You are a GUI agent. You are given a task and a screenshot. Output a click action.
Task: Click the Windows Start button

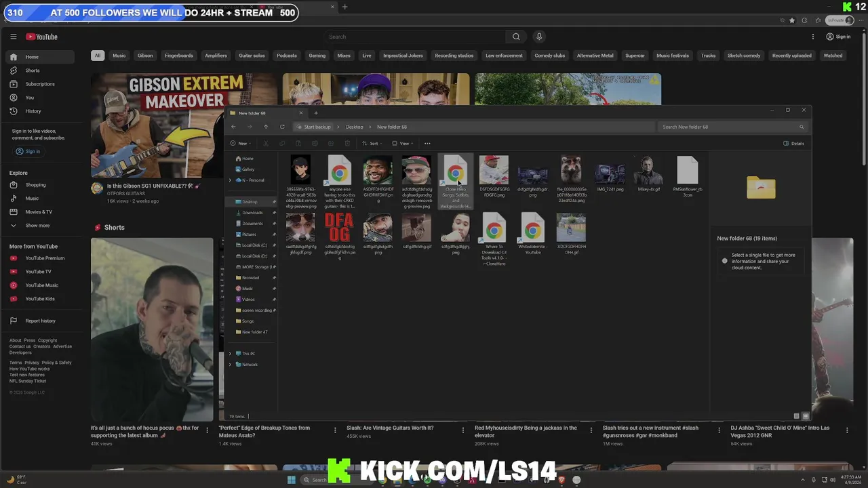pyautogui.click(x=292, y=480)
